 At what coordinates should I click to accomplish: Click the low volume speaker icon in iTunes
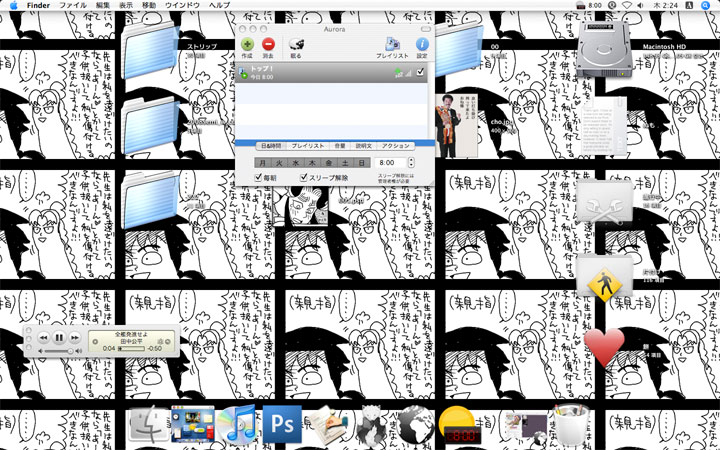40,351
